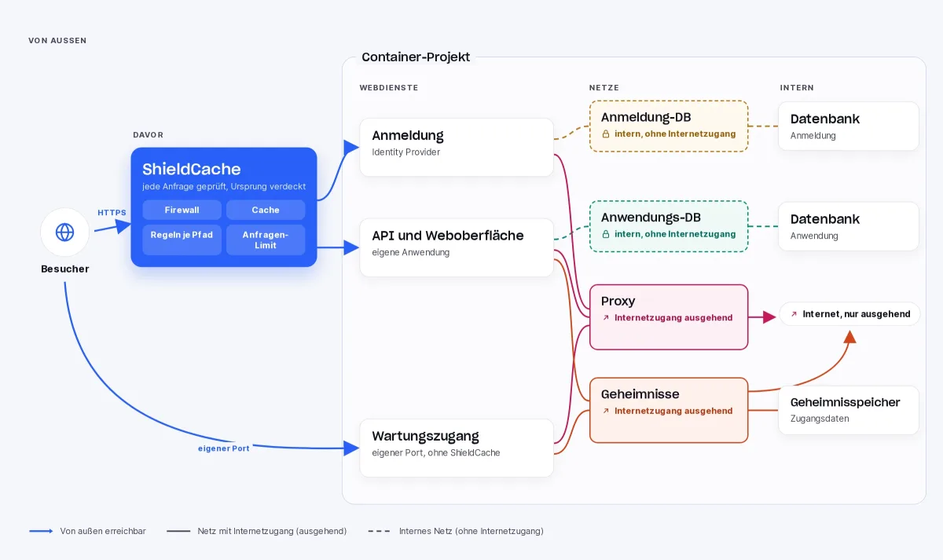
Task: Click the lock icon in Anwendungs-DB box
Action: tap(606, 234)
